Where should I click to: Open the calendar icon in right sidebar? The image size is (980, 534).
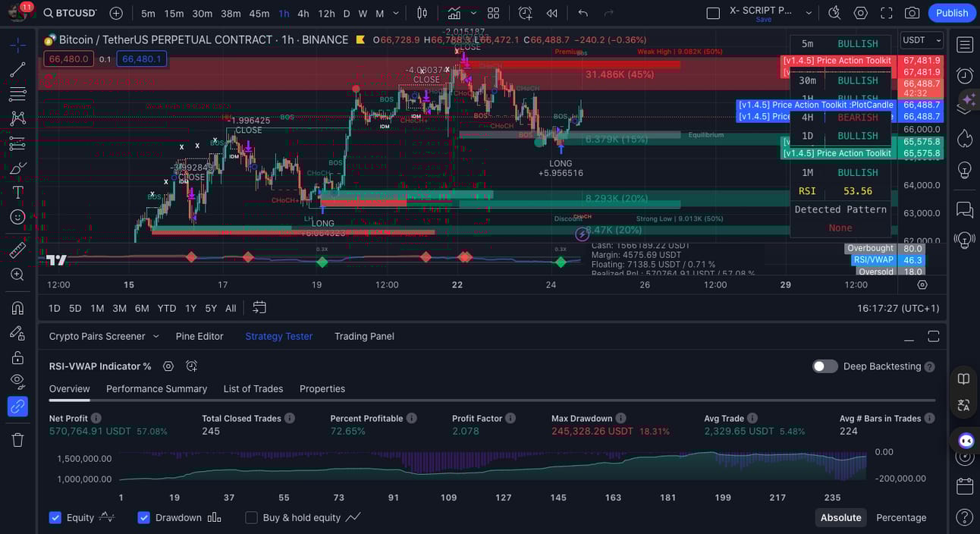pyautogui.click(x=965, y=486)
